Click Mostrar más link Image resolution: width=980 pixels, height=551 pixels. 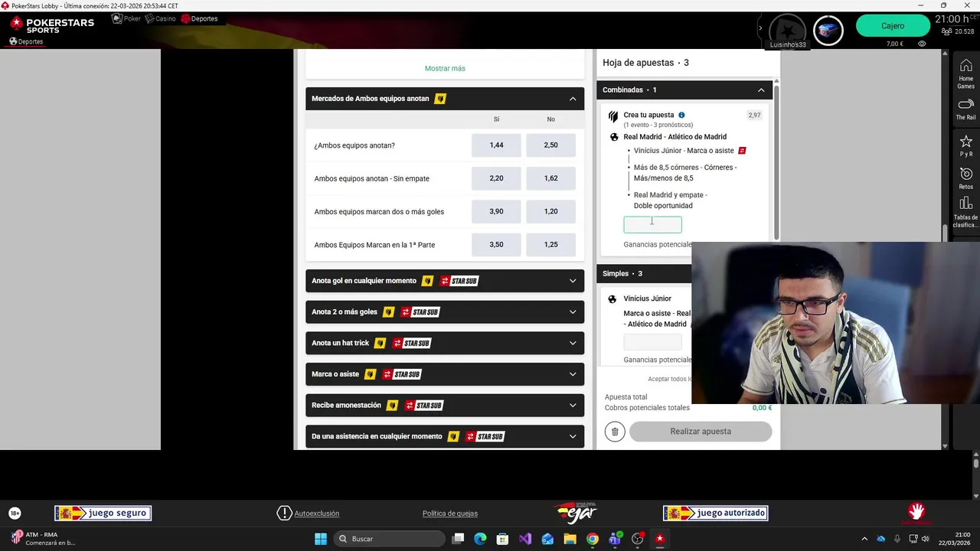click(445, 68)
